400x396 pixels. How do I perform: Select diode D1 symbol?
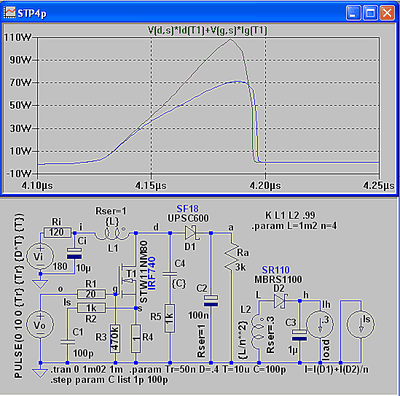click(x=191, y=233)
